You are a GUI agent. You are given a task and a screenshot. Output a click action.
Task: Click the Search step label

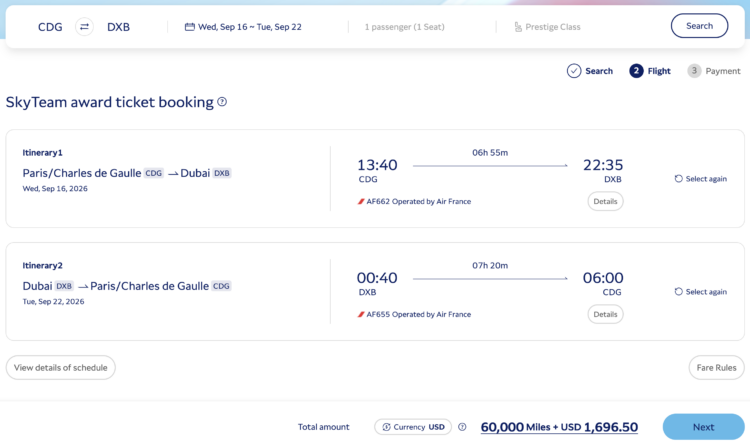[x=599, y=71]
